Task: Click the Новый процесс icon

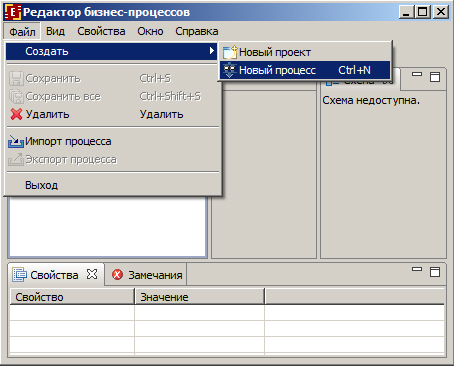Action: pyautogui.click(x=230, y=70)
